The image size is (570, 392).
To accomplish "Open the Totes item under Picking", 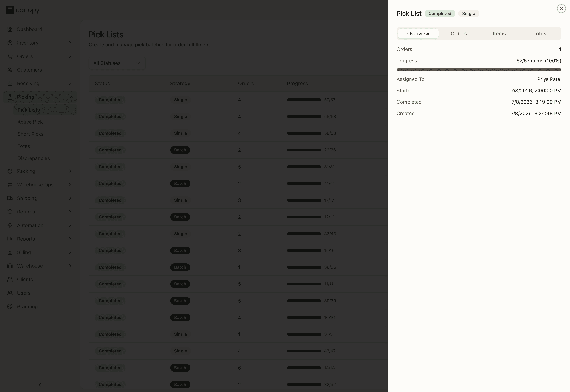I will 45,146.
